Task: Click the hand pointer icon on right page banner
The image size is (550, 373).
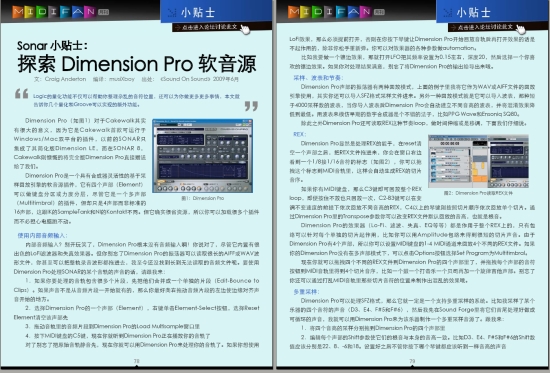Action: tap(521, 29)
